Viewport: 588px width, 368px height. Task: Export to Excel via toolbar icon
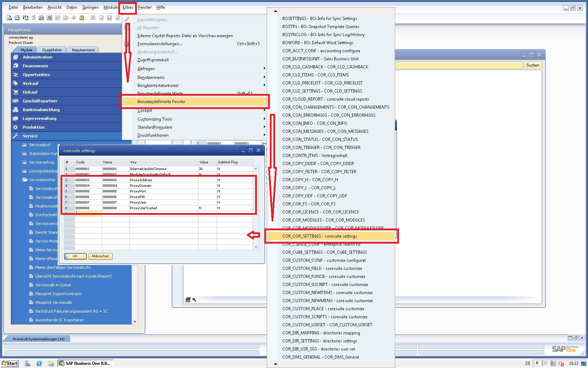pyautogui.click(x=49, y=18)
